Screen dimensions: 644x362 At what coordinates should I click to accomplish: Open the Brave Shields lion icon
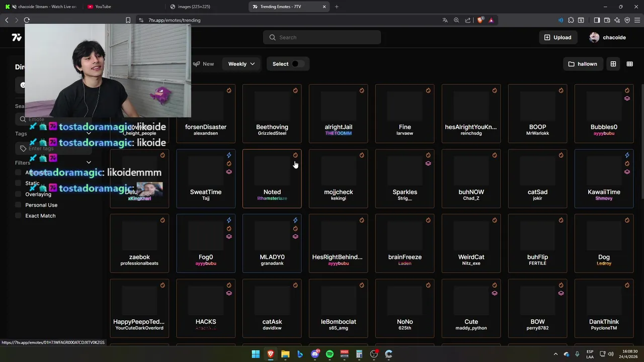[480, 20]
